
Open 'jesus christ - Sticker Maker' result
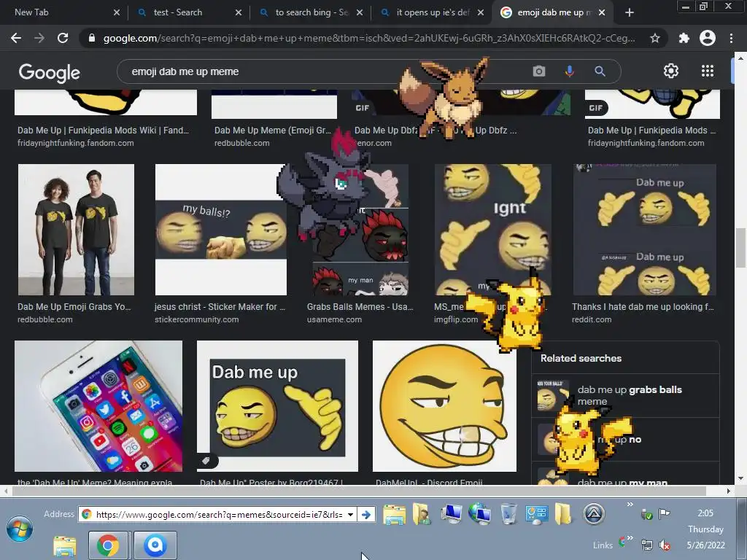click(220, 307)
